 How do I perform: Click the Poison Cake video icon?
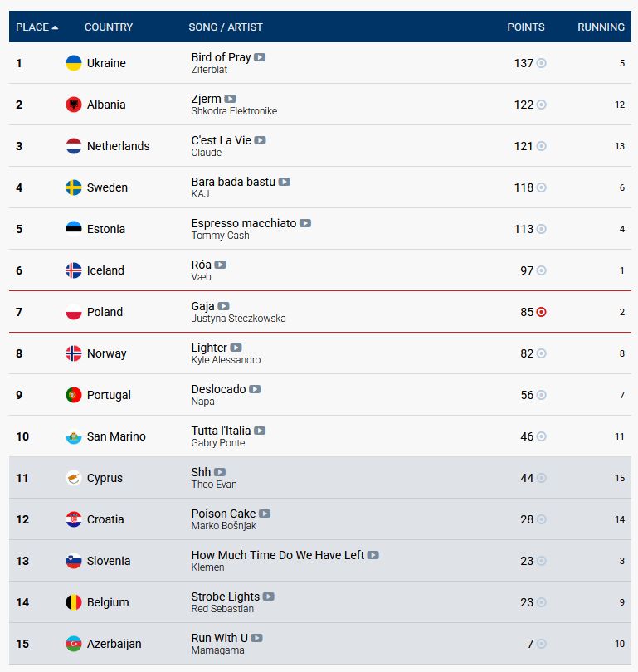point(265,514)
